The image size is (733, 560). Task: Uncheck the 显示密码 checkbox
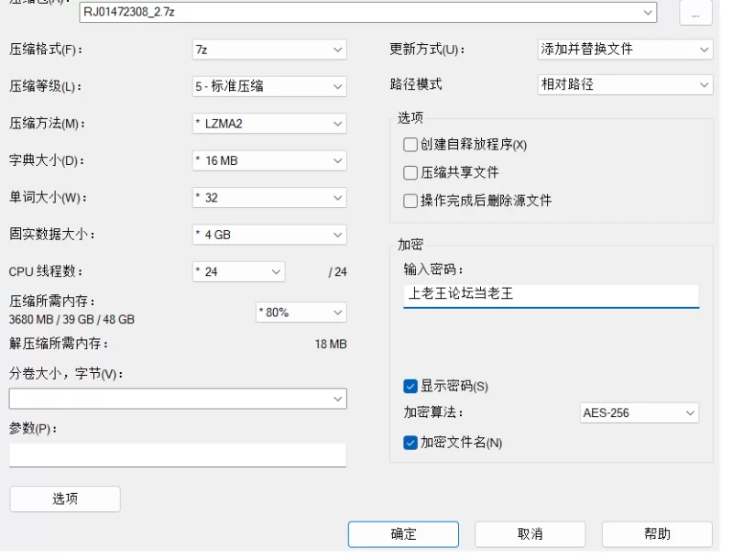410,386
